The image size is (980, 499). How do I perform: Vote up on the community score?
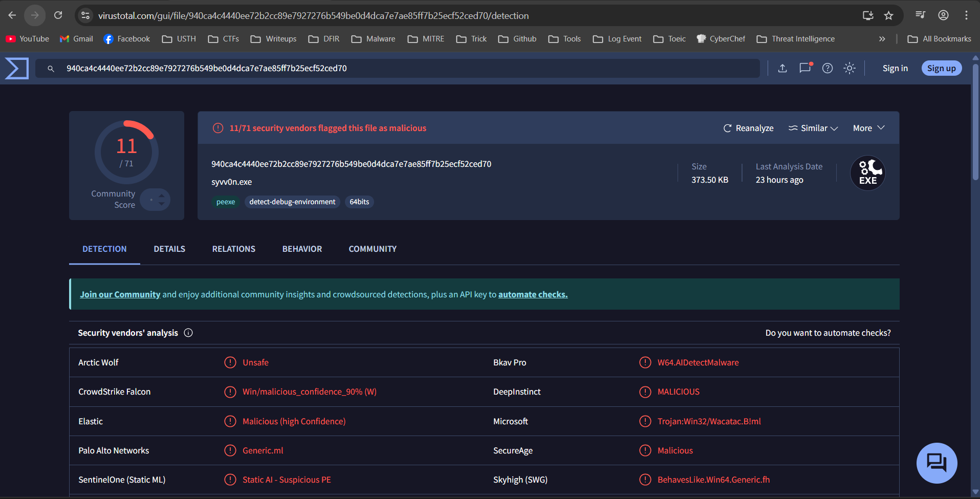(x=162, y=195)
